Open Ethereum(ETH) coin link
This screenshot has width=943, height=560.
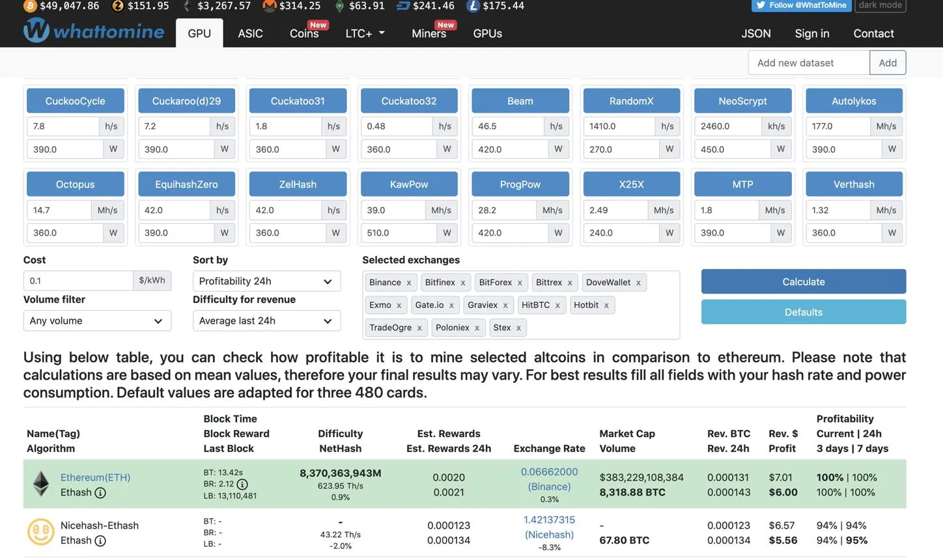95,477
